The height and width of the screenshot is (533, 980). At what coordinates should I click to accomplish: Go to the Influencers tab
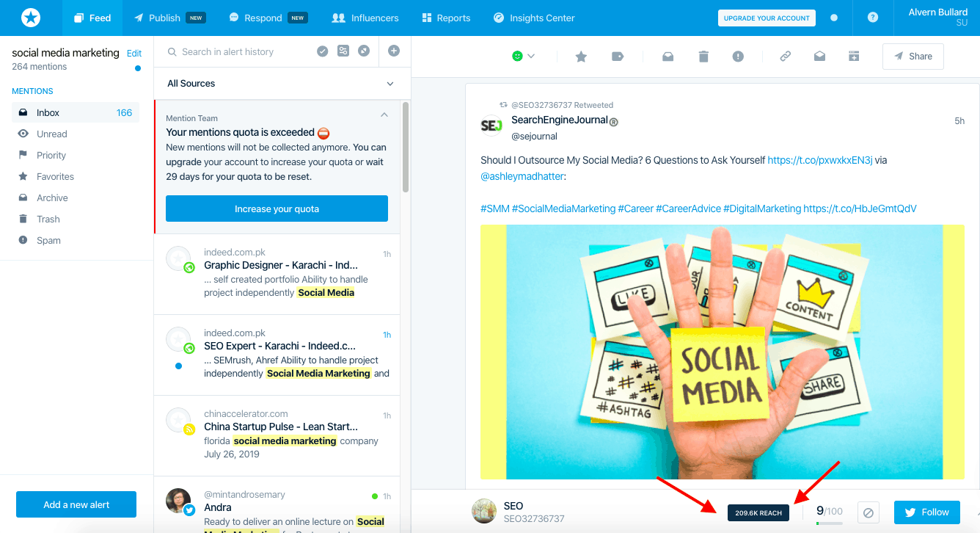365,18
